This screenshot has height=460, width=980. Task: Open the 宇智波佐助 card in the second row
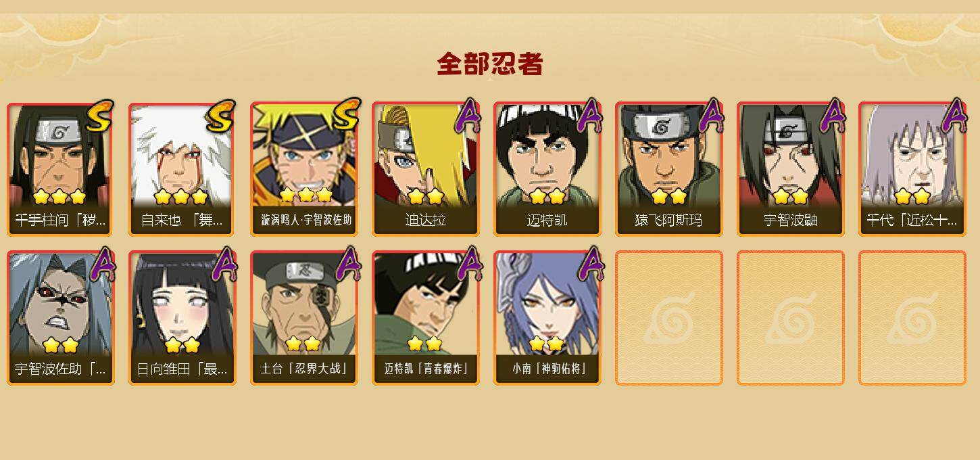(x=61, y=318)
